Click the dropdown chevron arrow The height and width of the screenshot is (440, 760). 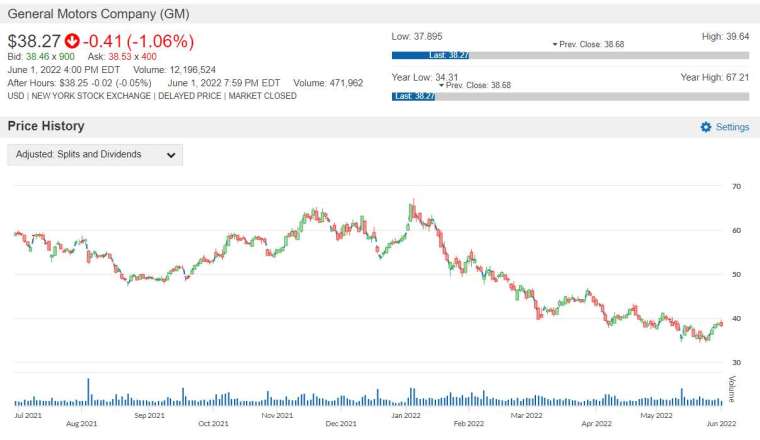[171, 155]
